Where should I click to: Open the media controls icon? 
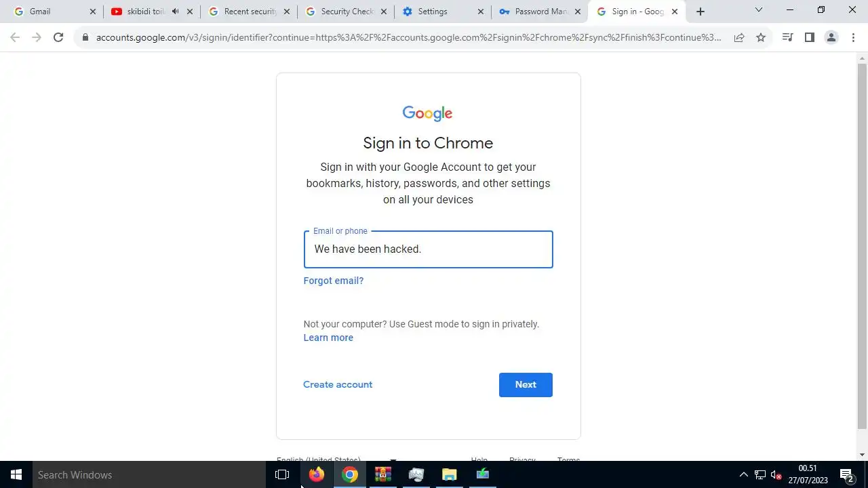coord(787,37)
